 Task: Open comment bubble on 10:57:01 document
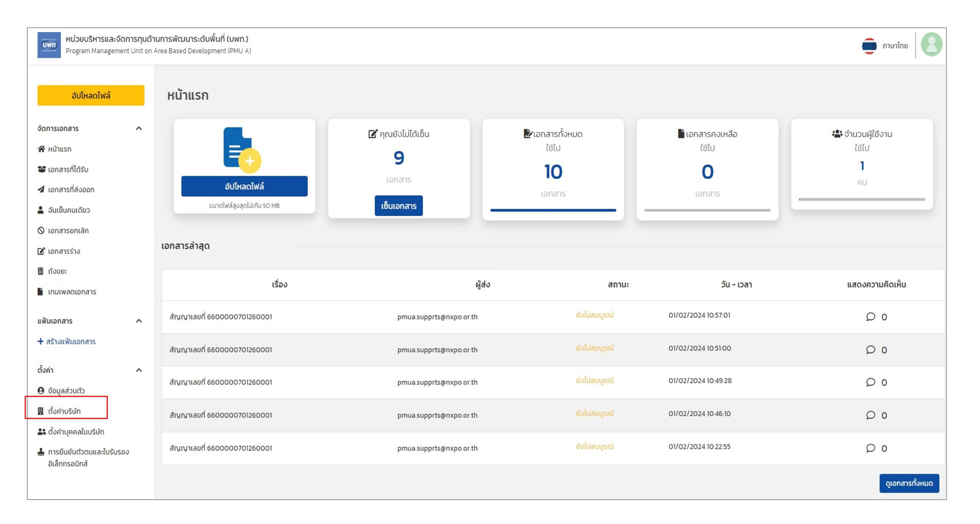coord(871,316)
